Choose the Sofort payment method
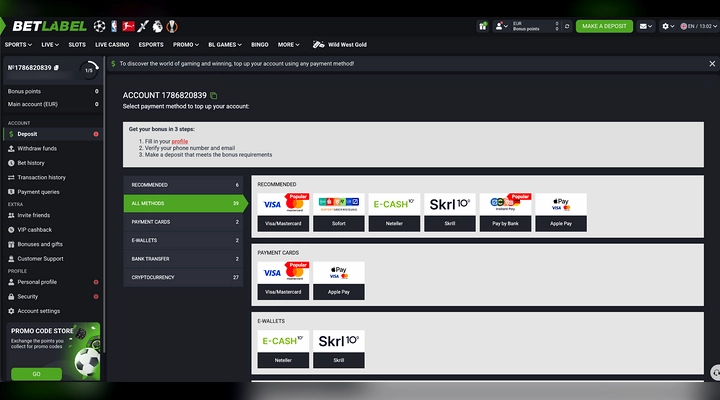The width and height of the screenshot is (720, 400). click(x=339, y=212)
